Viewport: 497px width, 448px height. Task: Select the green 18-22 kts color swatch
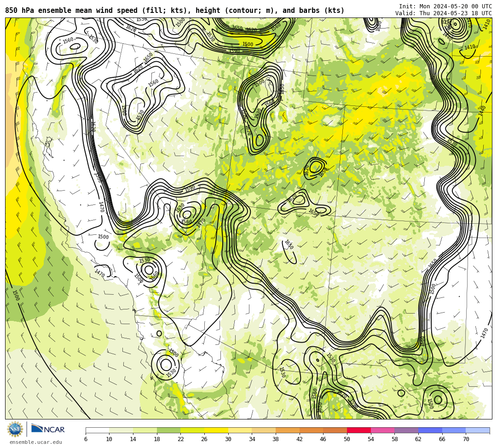click(168, 430)
